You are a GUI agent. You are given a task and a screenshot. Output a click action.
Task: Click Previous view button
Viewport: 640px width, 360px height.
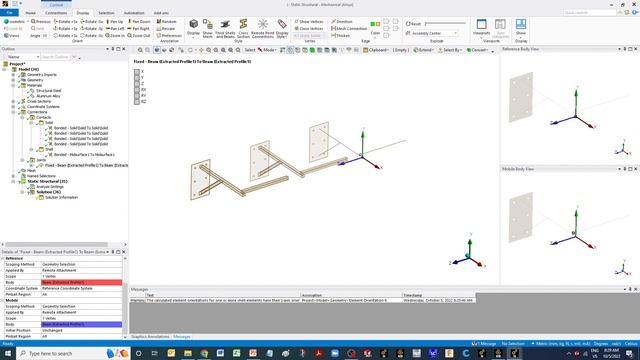point(41,21)
